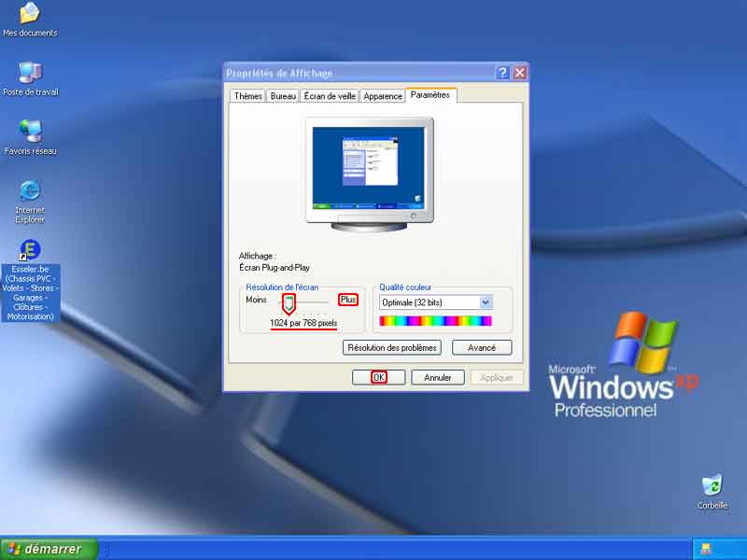Click the 'Affichage :' label
Screen dimensions: 747x560
(x=258, y=256)
